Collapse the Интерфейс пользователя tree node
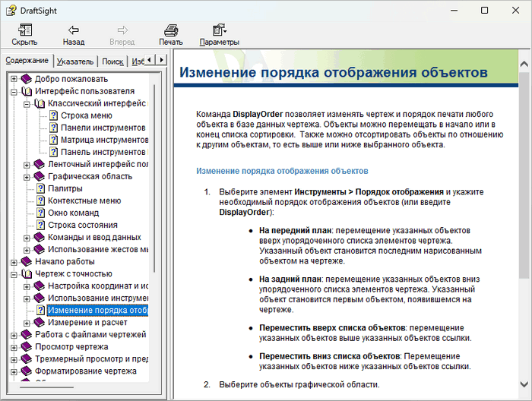This screenshot has height=401, width=532. pos(14,91)
